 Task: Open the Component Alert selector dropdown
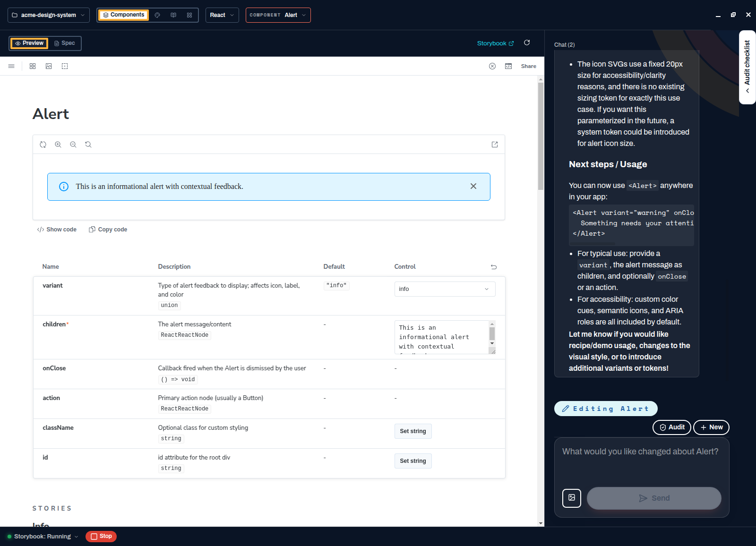(278, 15)
